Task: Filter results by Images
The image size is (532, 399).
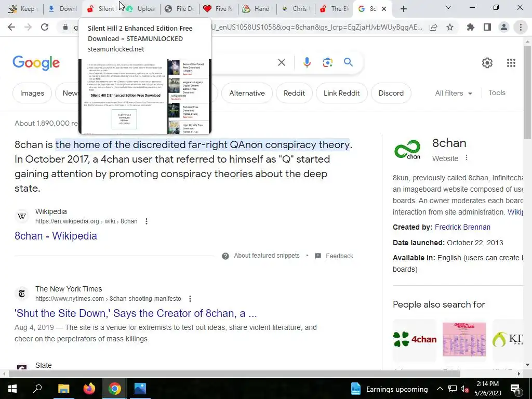Action: click(x=32, y=93)
